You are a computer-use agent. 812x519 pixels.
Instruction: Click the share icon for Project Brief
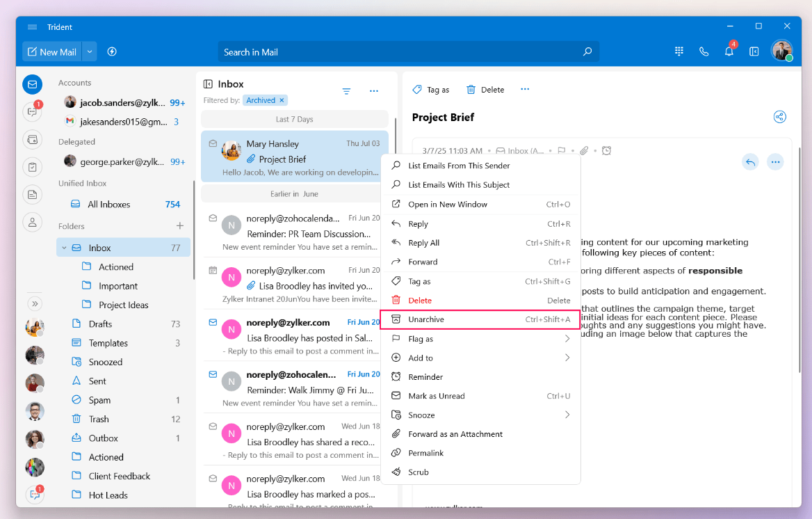click(780, 117)
